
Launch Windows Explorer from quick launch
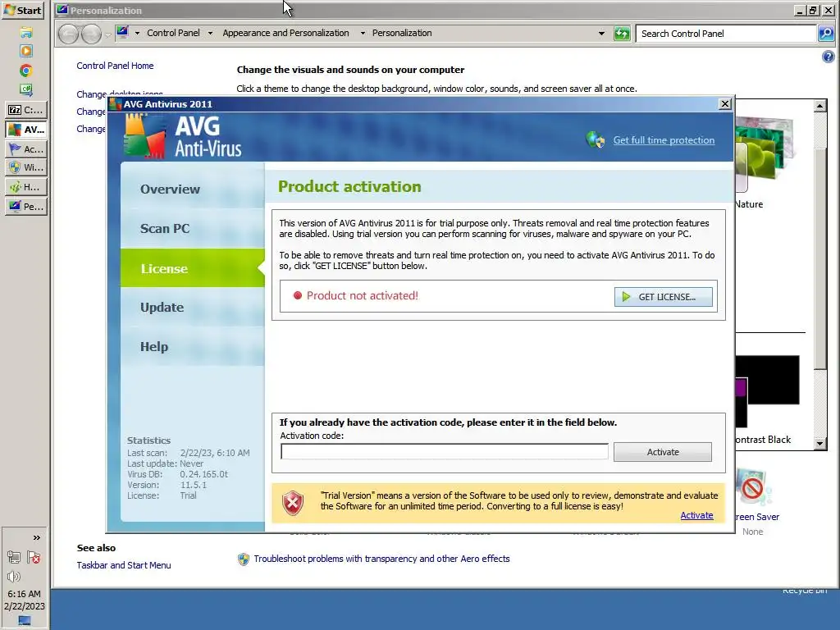(x=25, y=33)
